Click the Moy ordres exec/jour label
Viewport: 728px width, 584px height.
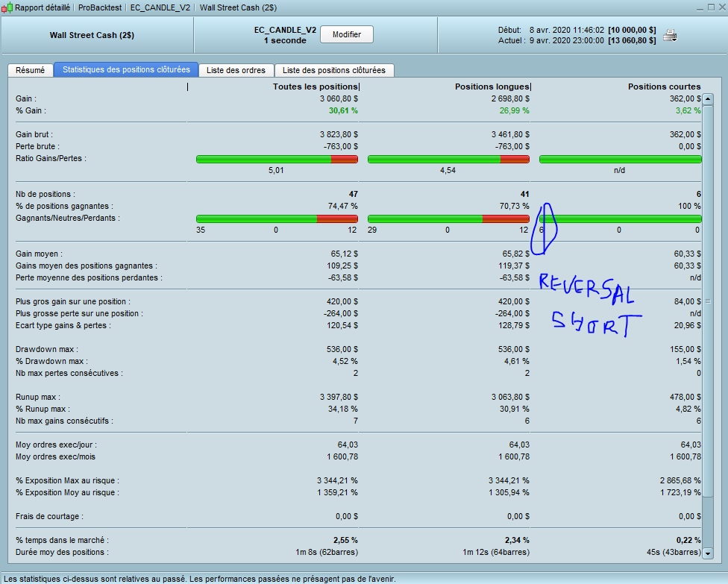point(56,445)
